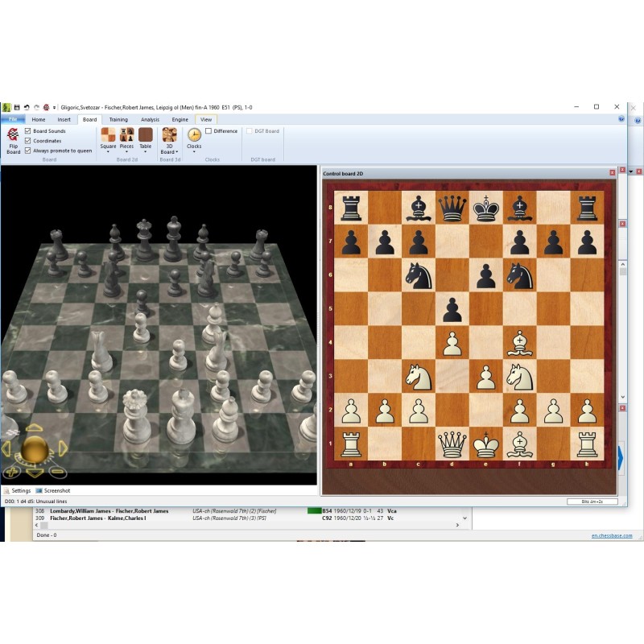This screenshot has width=644, height=644.
Task: Open the Table texture icon
Action: [x=145, y=135]
